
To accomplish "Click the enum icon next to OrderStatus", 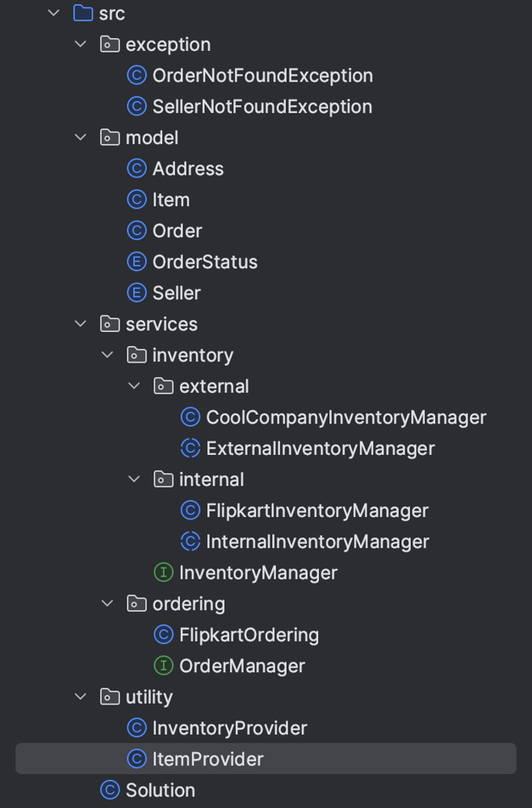I will tap(136, 262).
